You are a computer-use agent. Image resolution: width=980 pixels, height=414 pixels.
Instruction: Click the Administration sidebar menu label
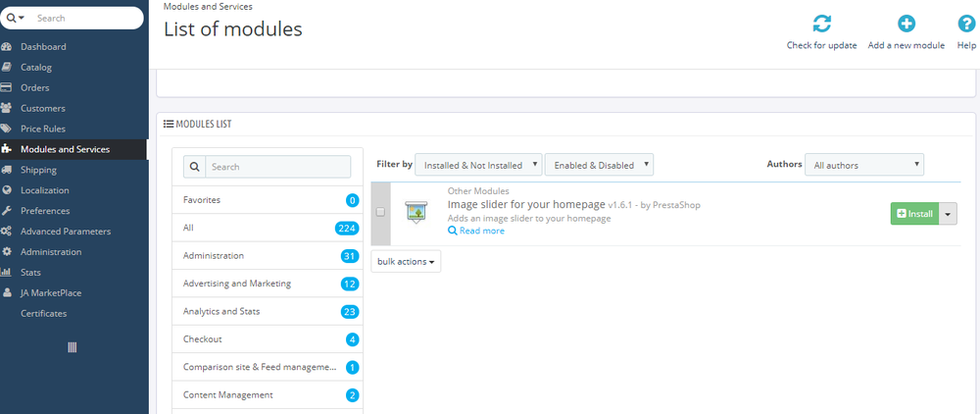[51, 252]
